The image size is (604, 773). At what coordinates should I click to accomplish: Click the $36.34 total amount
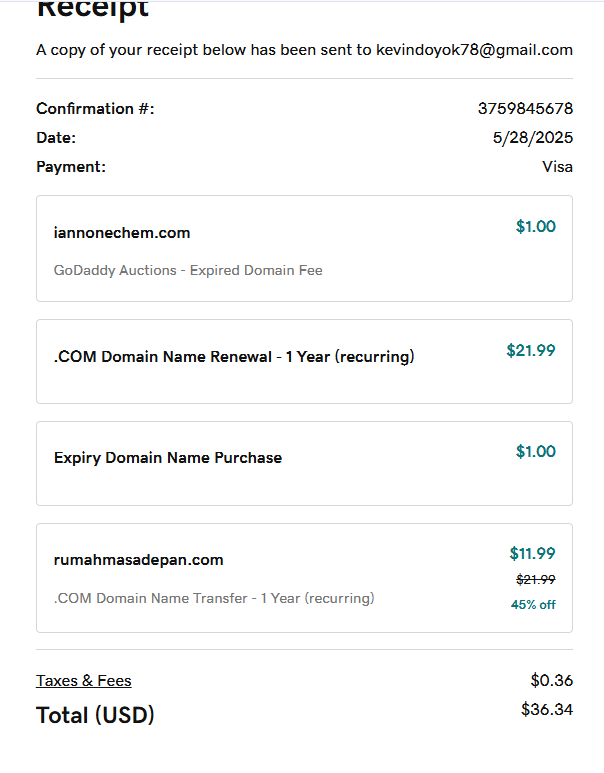(x=547, y=709)
